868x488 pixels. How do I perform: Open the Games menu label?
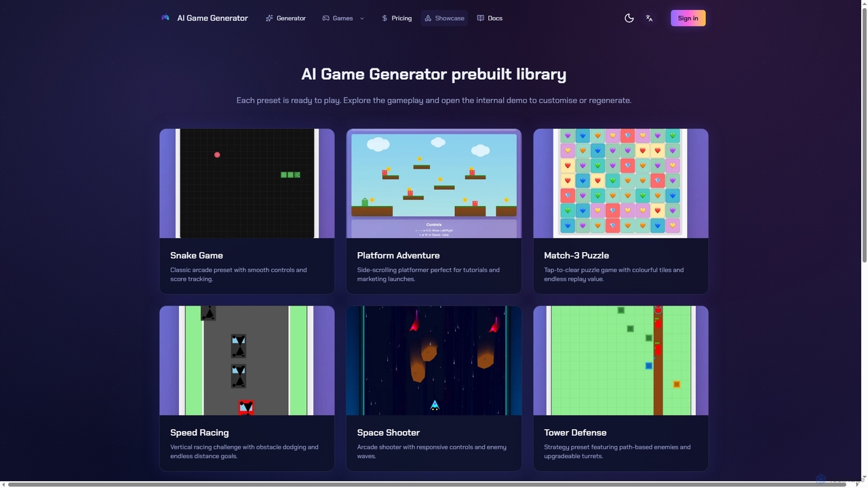click(342, 18)
